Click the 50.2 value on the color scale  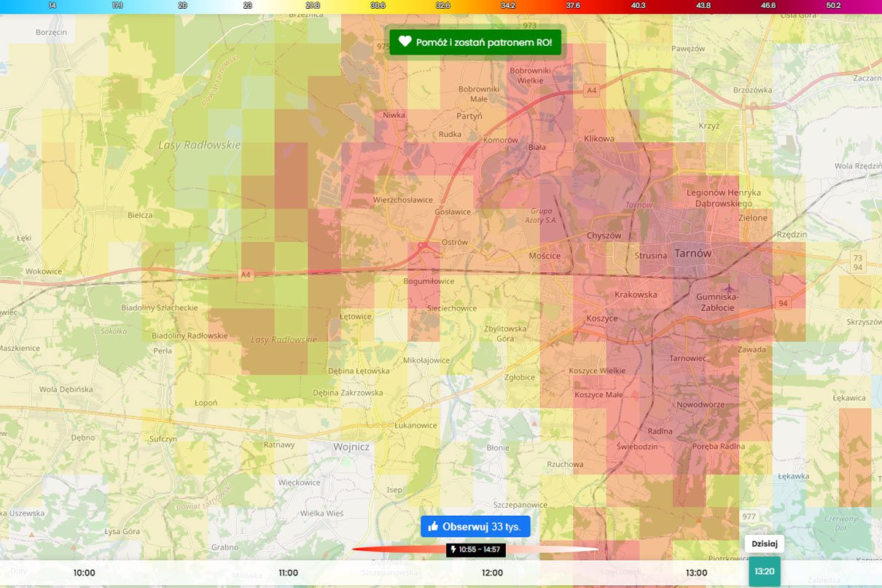click(x=833, y=5)
